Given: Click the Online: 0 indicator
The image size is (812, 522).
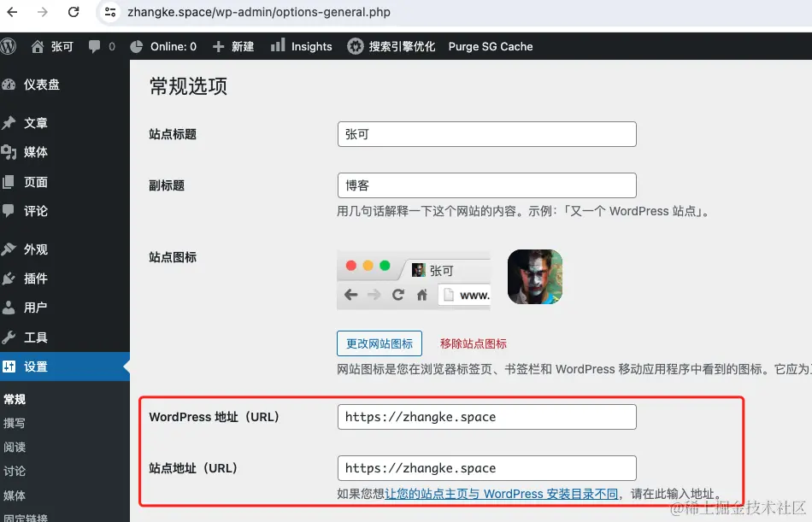Looking at the screenshot, I should click(x=163, y=47).
